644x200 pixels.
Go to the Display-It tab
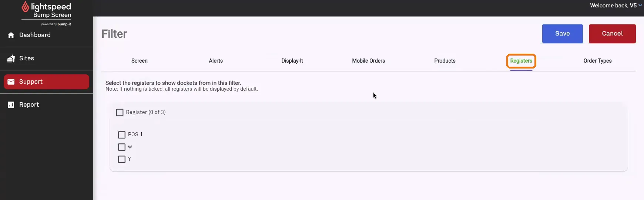point(292,61)
